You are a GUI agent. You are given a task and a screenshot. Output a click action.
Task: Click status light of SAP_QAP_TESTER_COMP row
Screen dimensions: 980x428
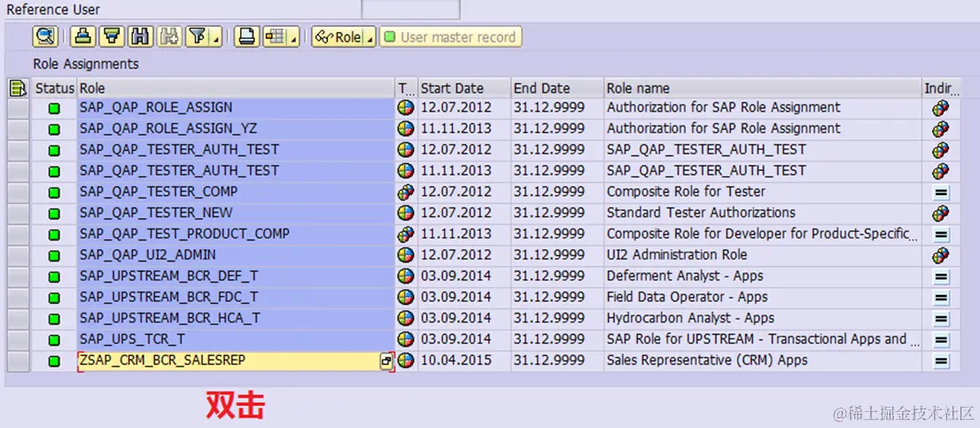54,192
